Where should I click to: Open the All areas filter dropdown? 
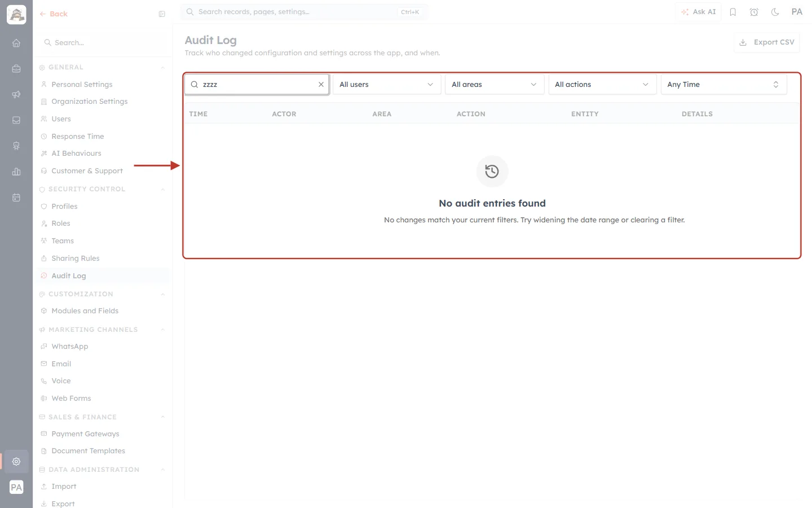point(495,85)
